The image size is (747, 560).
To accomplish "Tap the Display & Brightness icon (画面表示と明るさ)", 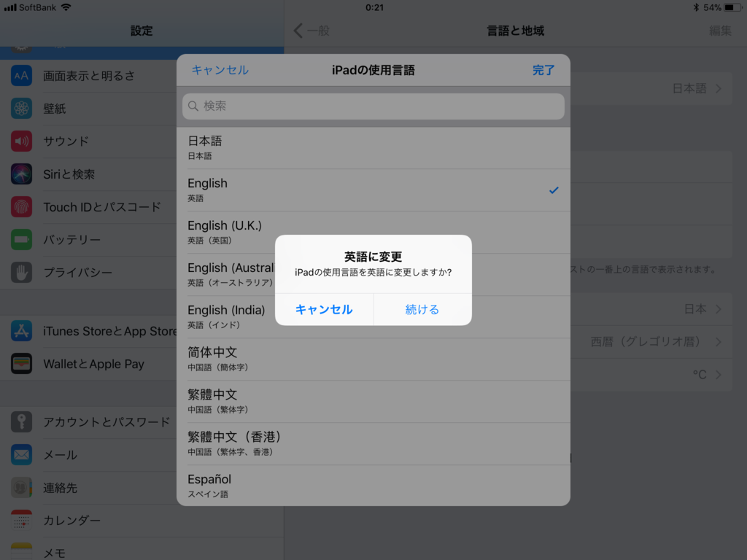I will [21, 76].
